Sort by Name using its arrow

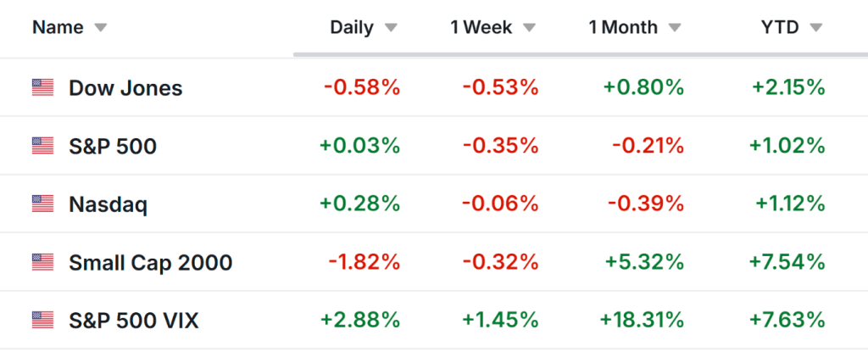point(101,28)
